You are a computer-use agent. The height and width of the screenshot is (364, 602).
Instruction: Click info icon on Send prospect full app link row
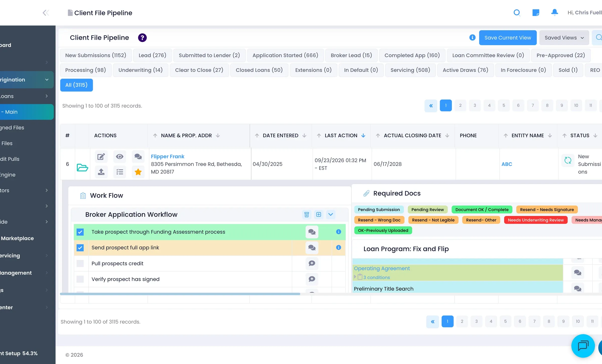click(x=338, y=248)
